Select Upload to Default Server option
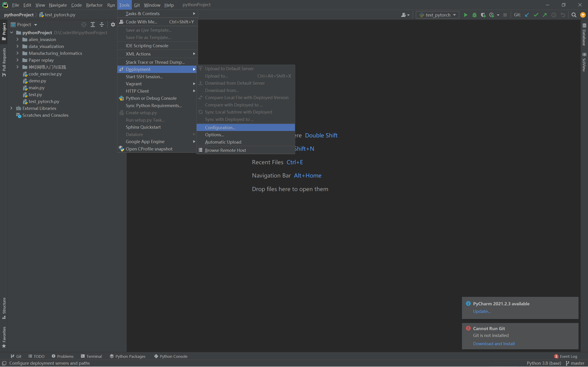Image resolution: width=588 pixels, height=367 pixels. 229,69
